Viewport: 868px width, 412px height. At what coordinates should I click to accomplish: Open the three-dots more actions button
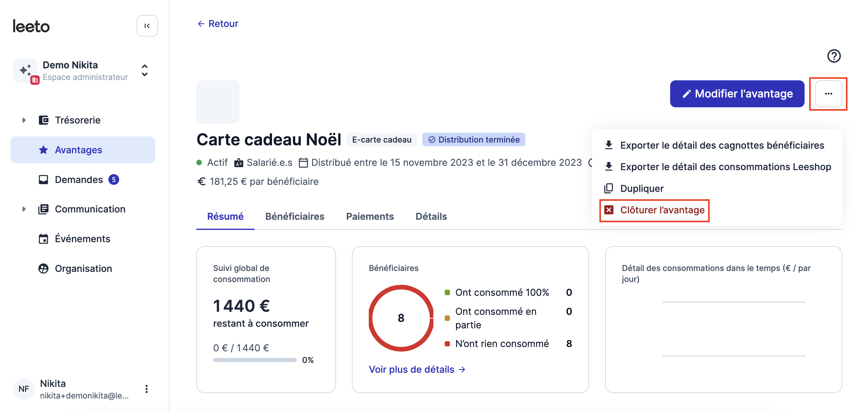click(x=828, y=94)
